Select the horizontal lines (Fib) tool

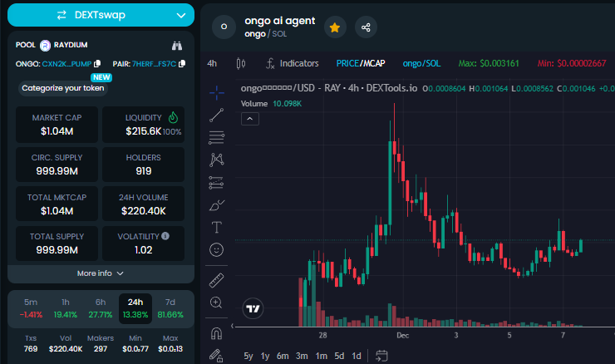click(x=217, y=137)
